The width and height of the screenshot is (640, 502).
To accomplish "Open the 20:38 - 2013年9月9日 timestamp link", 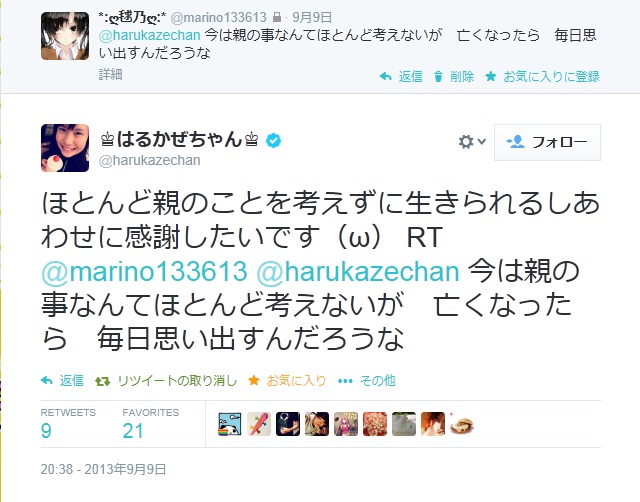I will [x=103, y=469].
